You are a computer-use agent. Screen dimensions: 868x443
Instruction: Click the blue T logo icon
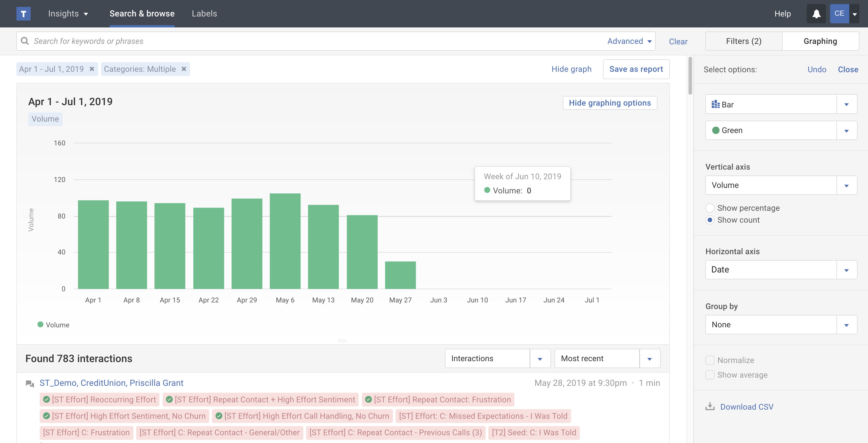(23, 14)
